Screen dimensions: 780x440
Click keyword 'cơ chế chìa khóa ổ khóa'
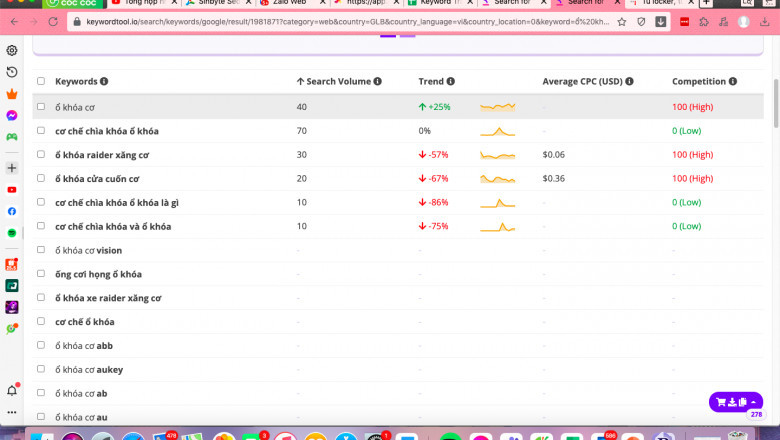106,131
